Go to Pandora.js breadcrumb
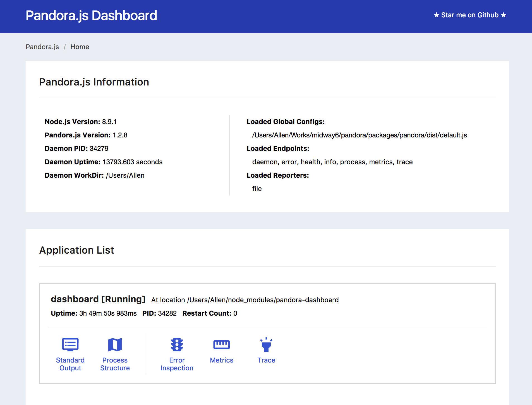This screenshot has width=532, height=405. [x=42, y=47]
